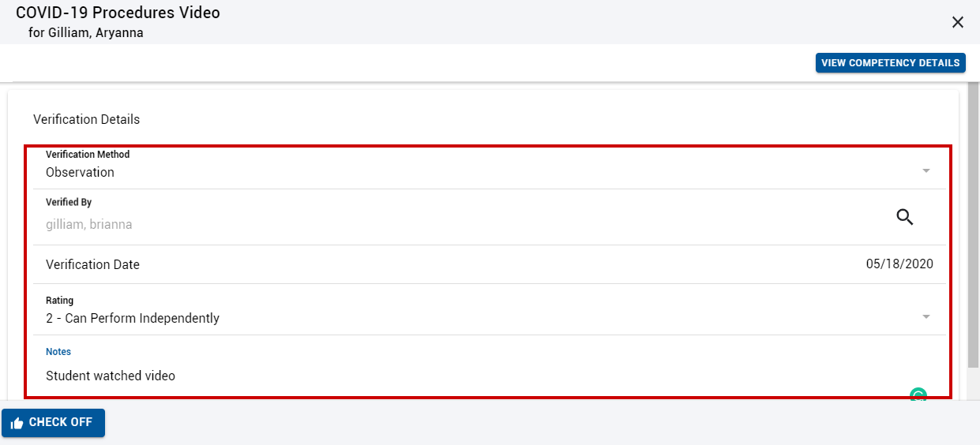Viewport: 980px width, 445px height.
Task: Expand the Rating dropdown arrow
Action: [926, 317]
